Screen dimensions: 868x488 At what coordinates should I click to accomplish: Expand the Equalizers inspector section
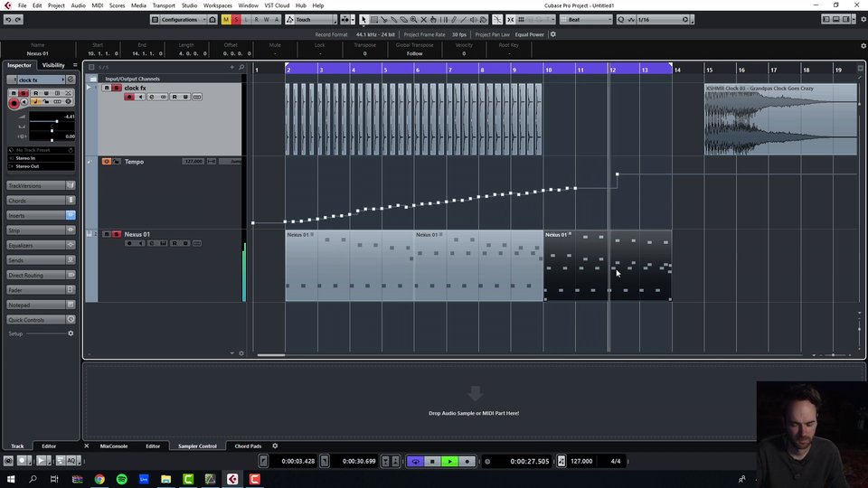pyautogui.click(x=41, y=245)
